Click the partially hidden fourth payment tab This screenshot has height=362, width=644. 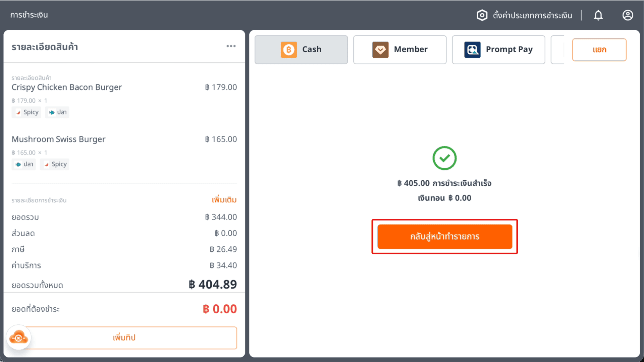pos(557,50)
